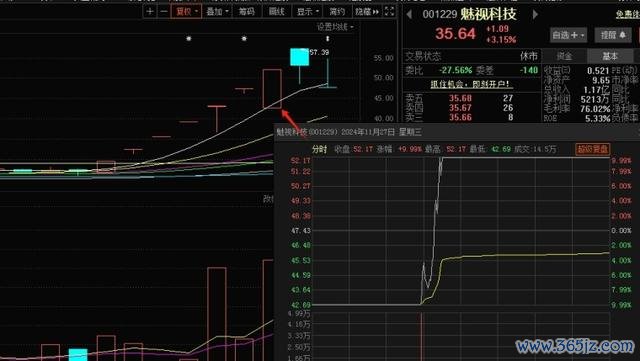Toggle 画线 drawing mode

pos(276,11)
